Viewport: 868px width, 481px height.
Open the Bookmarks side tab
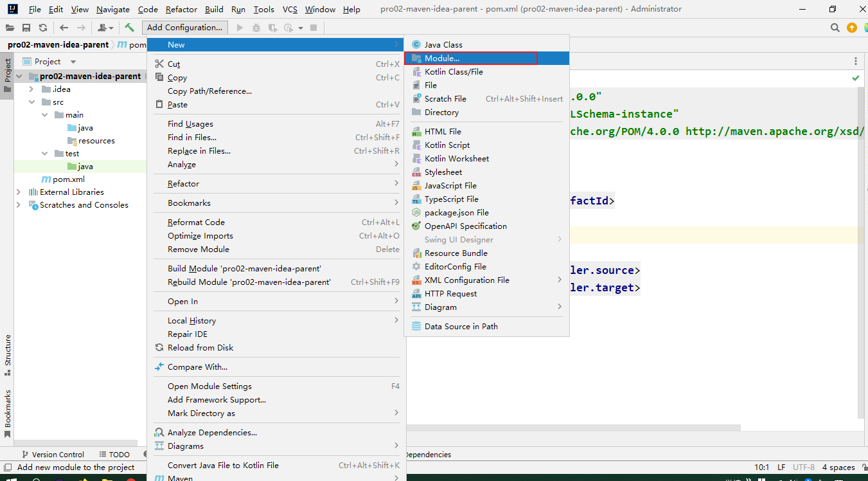pyautogui.click(x=8, y=413)
